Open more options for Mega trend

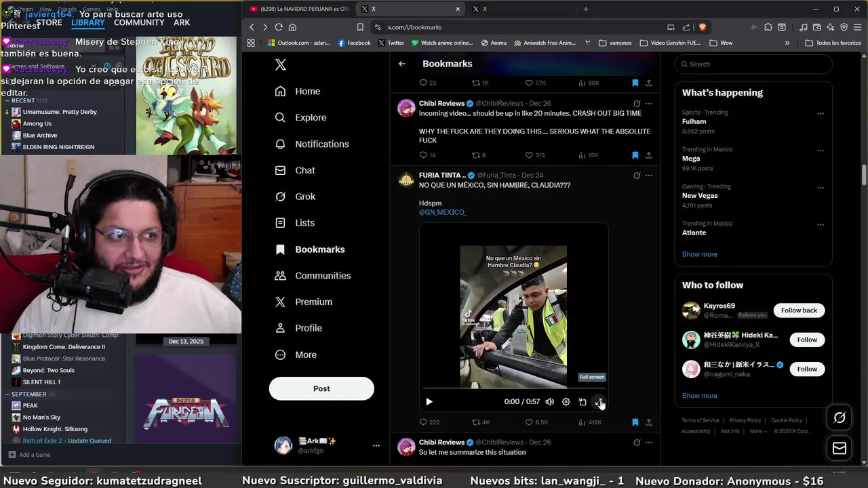(821, 150)
